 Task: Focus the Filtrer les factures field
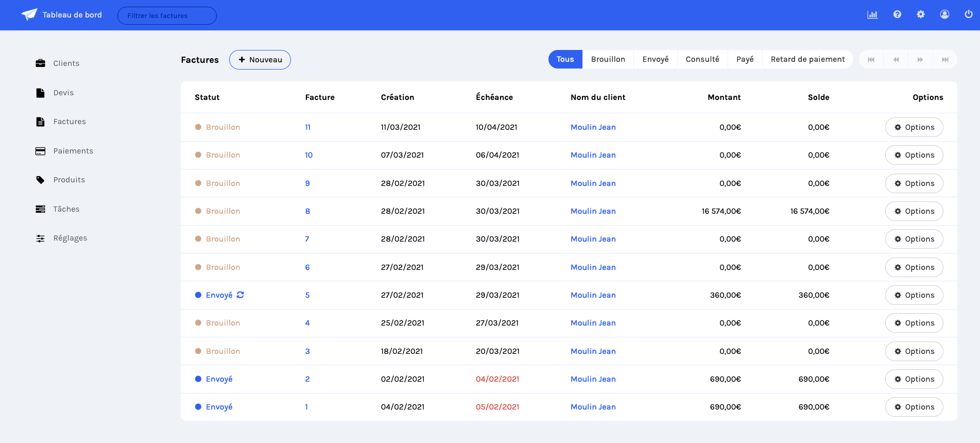pos(167,15)
